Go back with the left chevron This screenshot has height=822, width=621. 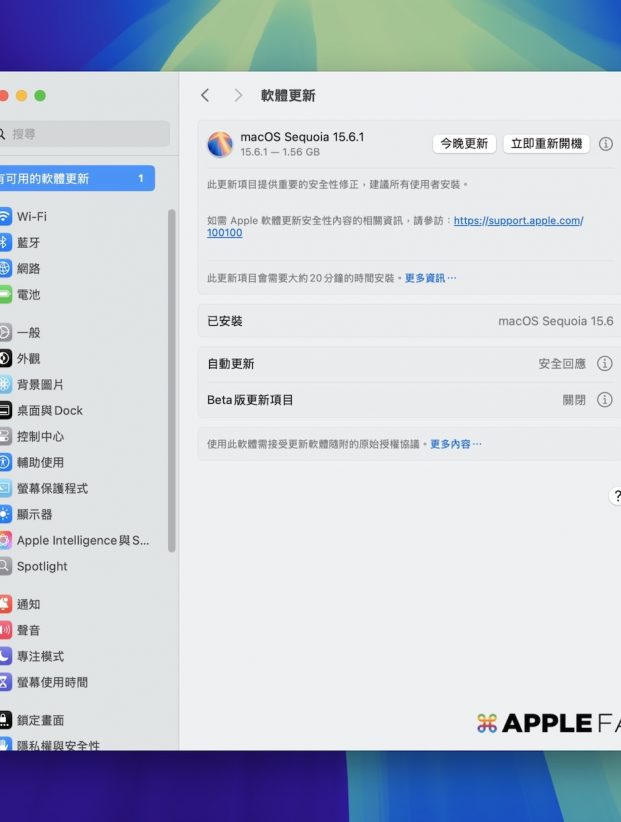[x=205, y=95]
